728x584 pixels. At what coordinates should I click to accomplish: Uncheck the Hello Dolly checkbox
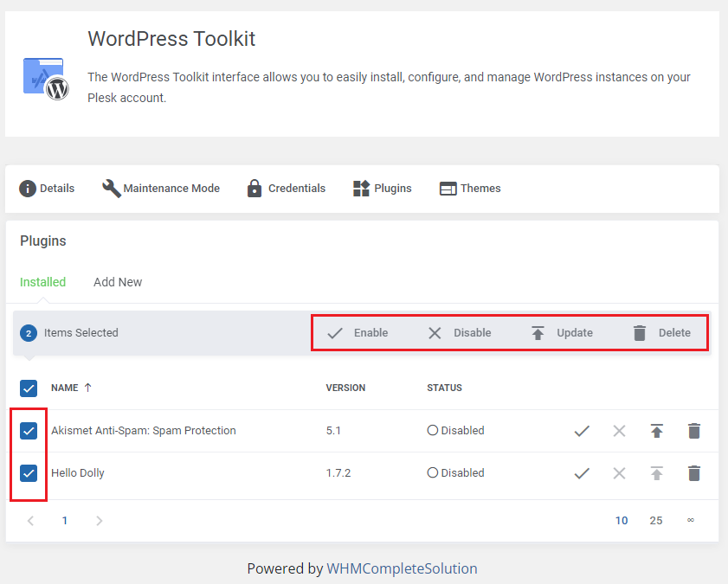click(29, 473)
